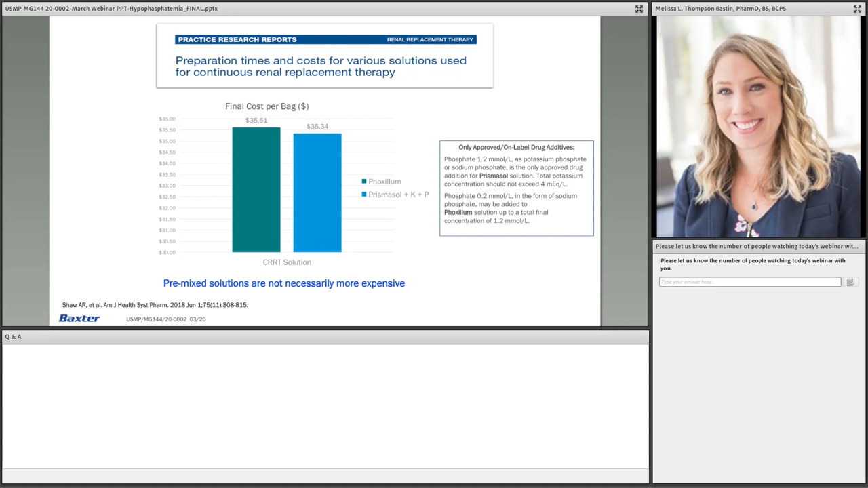
Task: Click the Q & A message area
Action: pyautogui.click(x=325, y=405)
